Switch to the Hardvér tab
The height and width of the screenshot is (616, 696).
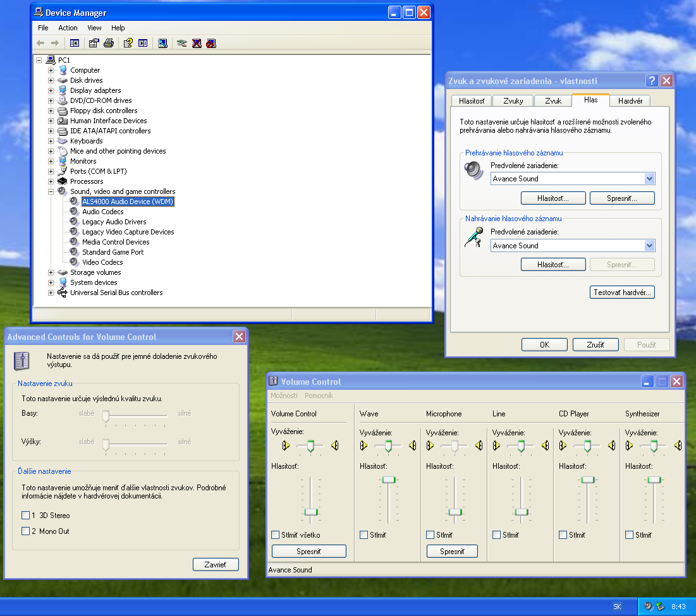(x=630, y=101)
